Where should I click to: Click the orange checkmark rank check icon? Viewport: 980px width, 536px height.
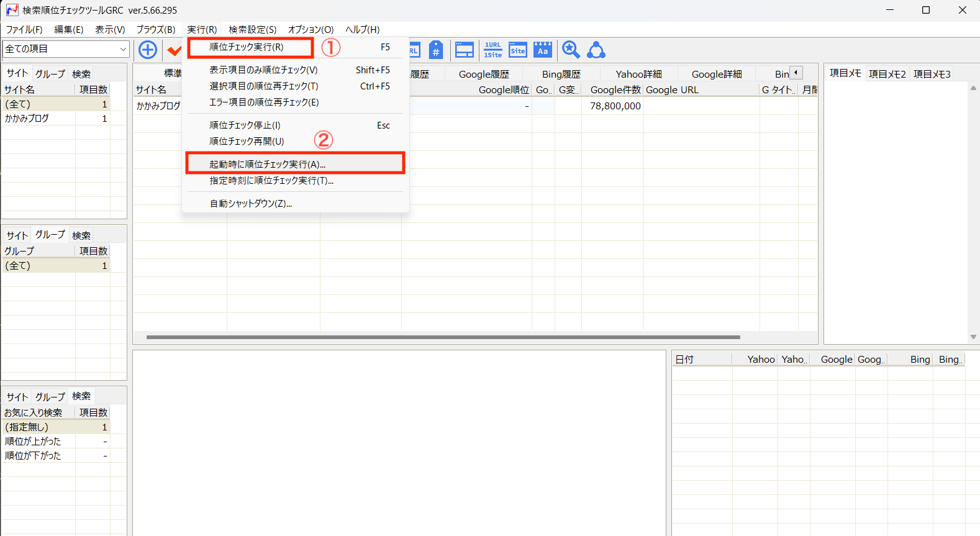pos(175,50)
